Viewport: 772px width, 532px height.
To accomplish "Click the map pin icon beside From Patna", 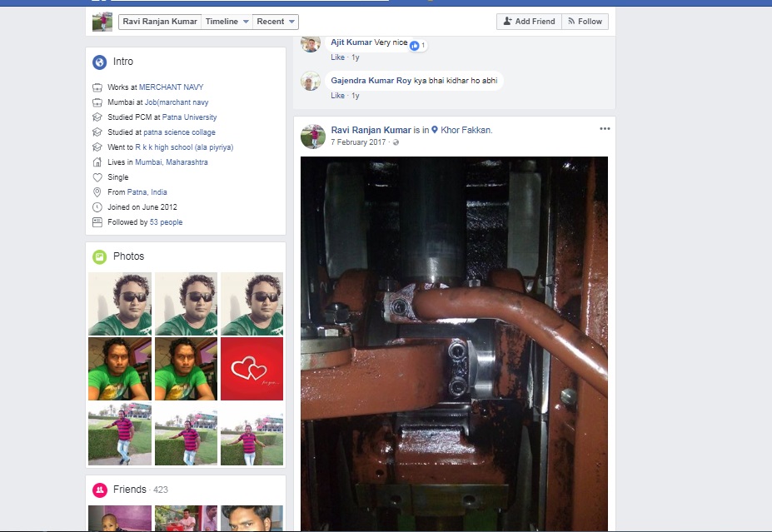I will pyautogui.click(x=97, y=192).
